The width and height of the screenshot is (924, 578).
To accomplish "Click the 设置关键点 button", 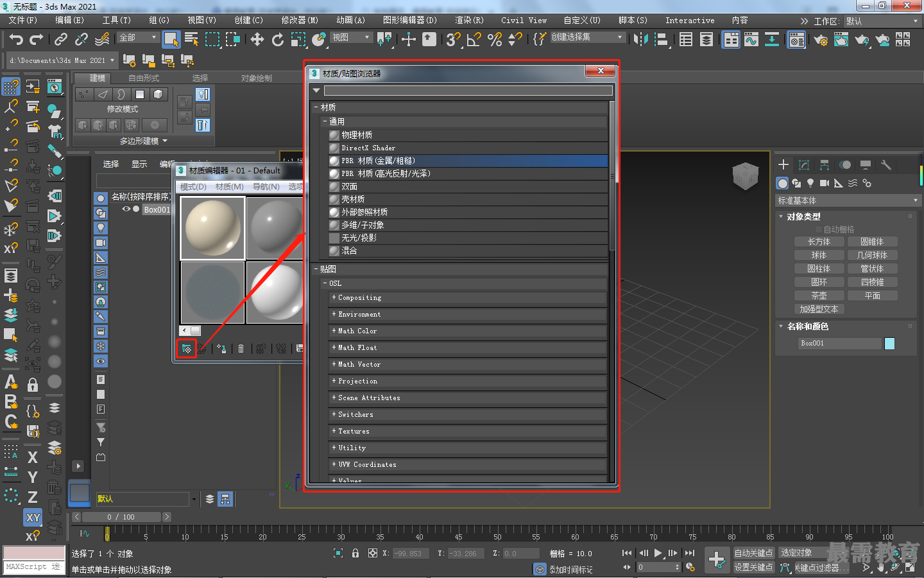I will point(754,567).
